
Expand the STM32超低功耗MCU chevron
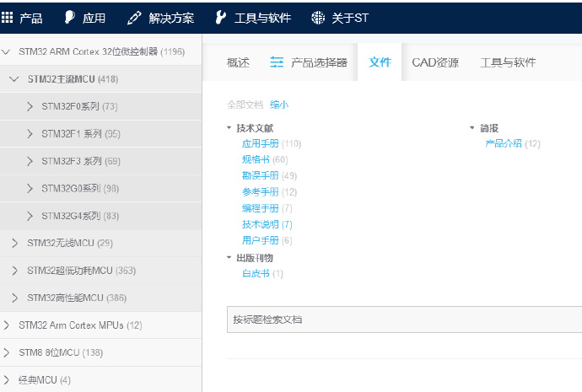pos(14,271)
